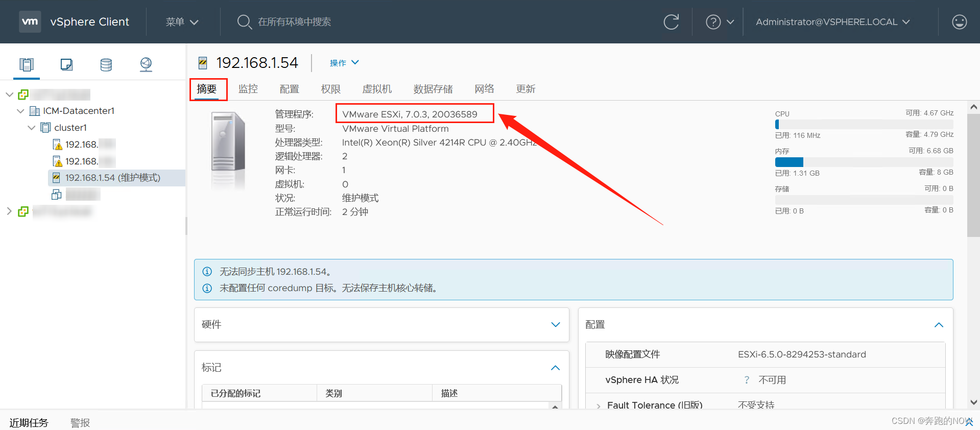
Task: Open the 操作 actions dropdown
Action: [344, 63]
